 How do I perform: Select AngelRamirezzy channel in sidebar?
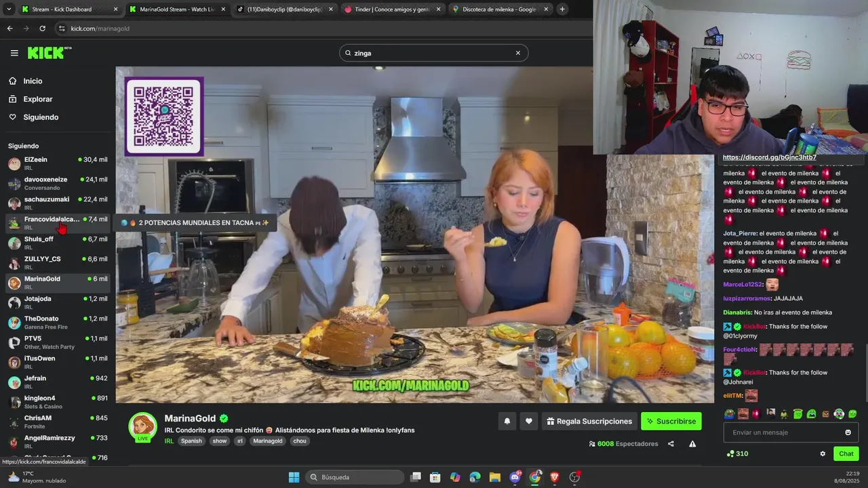[58, 441]
